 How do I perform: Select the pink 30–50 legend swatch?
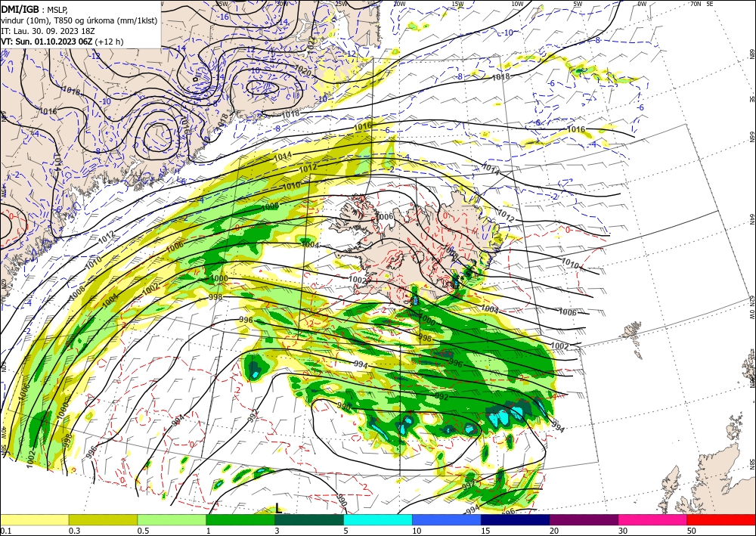click(x=653, y=519)
